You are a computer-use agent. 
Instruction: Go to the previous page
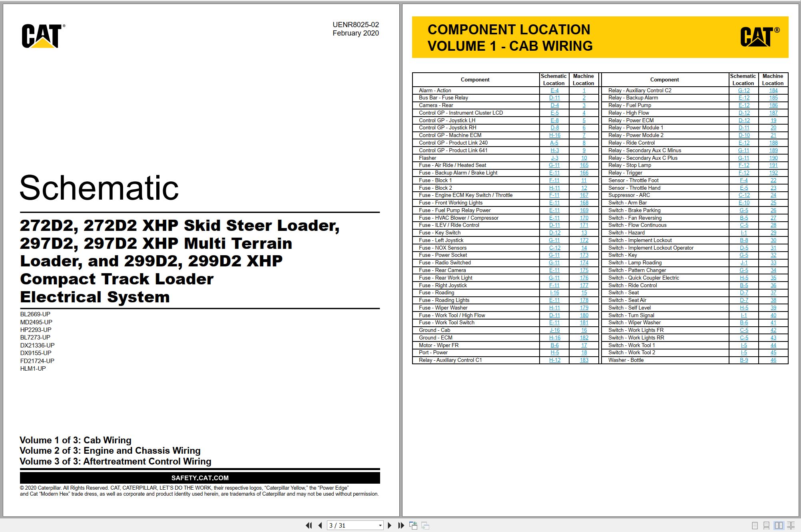[320, 526]
